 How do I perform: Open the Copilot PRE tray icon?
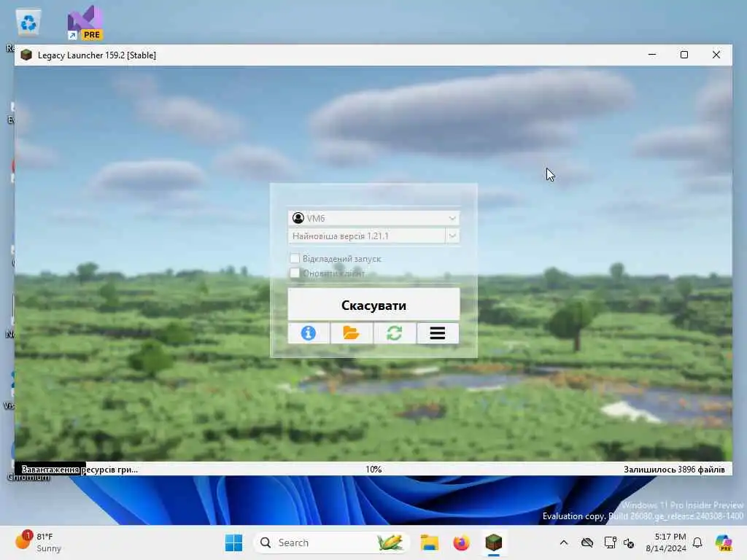(x=724, y=542)
